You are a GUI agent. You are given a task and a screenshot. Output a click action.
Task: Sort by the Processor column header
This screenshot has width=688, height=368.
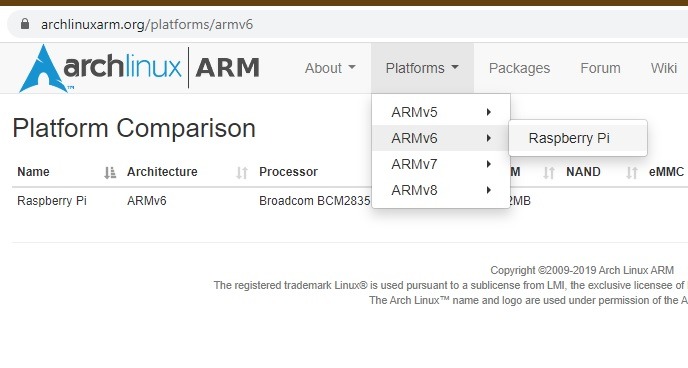pos(288,172)
